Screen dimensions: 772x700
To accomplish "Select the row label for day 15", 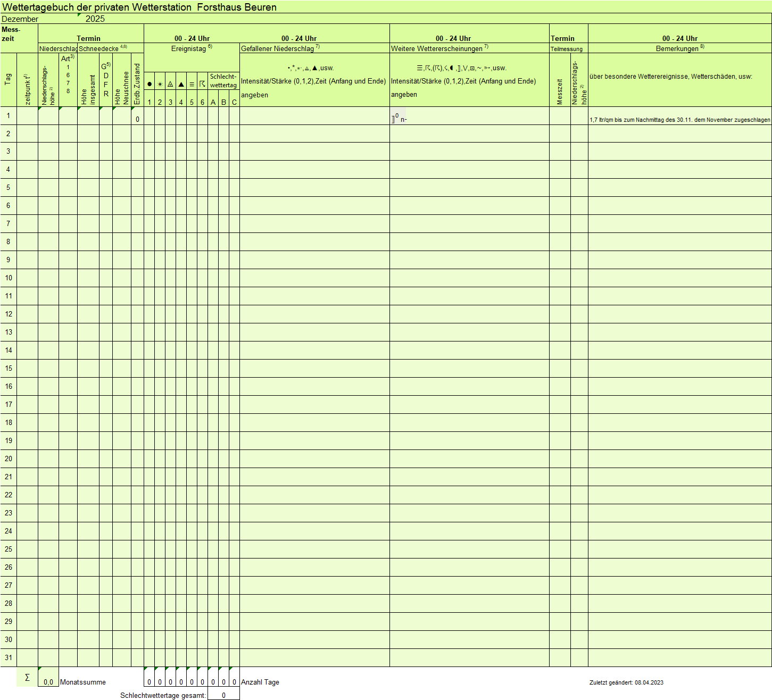I will 9,368.
